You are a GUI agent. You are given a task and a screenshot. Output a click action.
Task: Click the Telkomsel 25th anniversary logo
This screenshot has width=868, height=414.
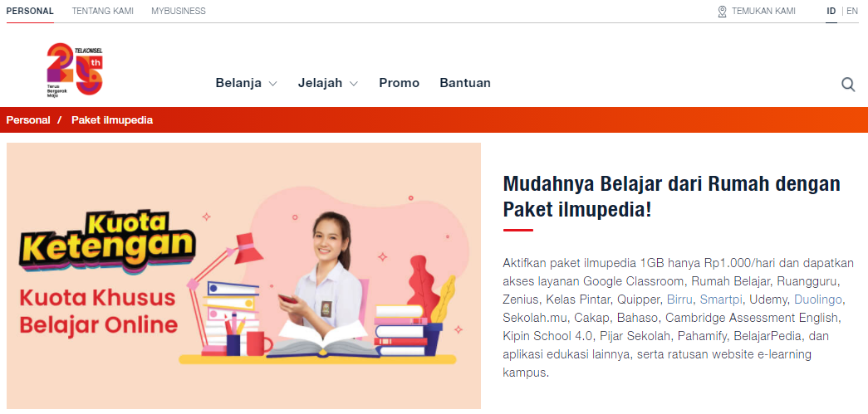click(x=76, y=71)
